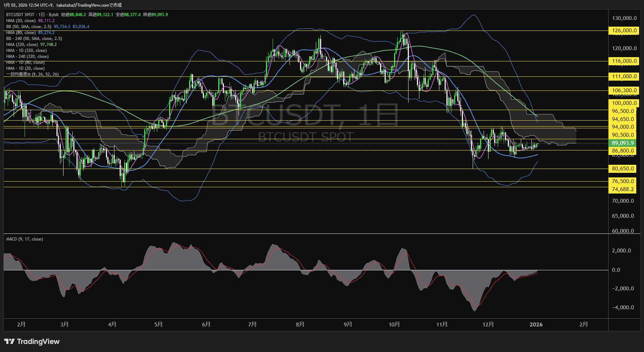The width and height of the screenshot is (644, 352).
Task: Select the BTCUSDT SPOT symbol title
Action: coord(20,15)
